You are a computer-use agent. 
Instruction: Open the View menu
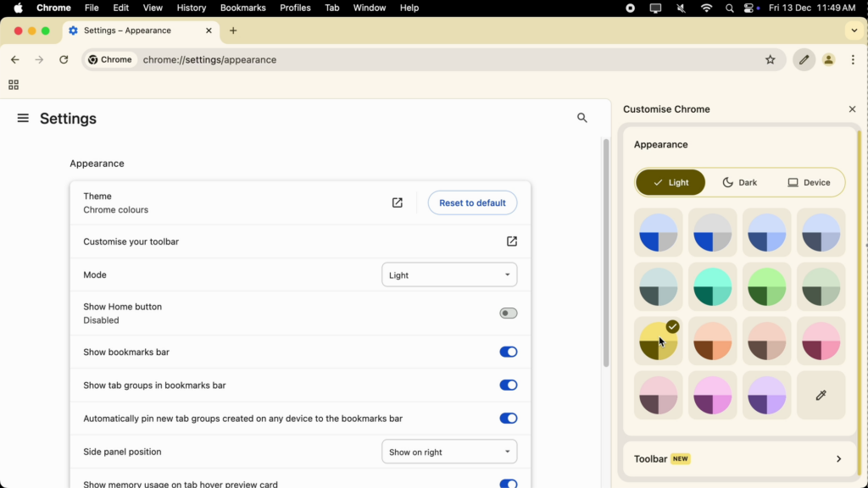click(153, 8)
